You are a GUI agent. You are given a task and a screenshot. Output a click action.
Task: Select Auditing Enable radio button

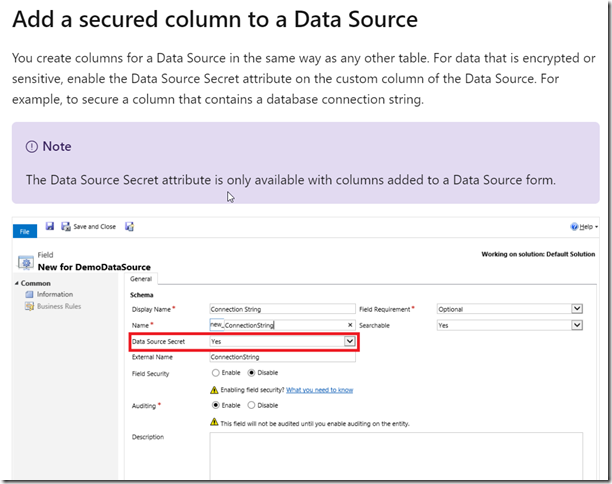(x=215, y=405)
